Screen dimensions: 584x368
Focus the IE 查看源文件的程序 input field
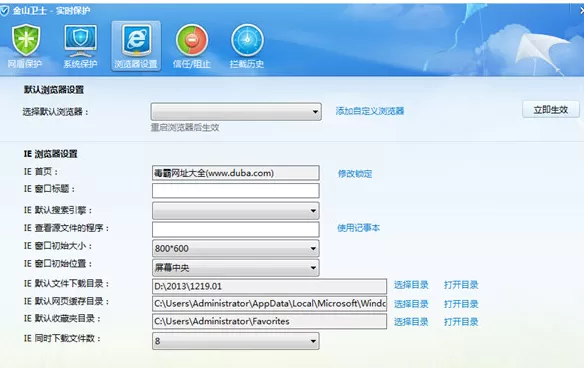235,229
